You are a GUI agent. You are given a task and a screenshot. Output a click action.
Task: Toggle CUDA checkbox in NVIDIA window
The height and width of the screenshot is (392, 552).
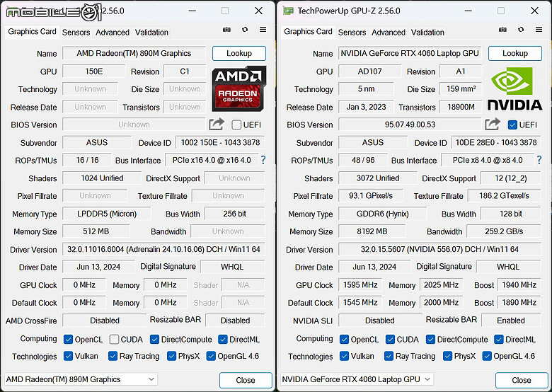pyautogui.click(x=390, y=340)
